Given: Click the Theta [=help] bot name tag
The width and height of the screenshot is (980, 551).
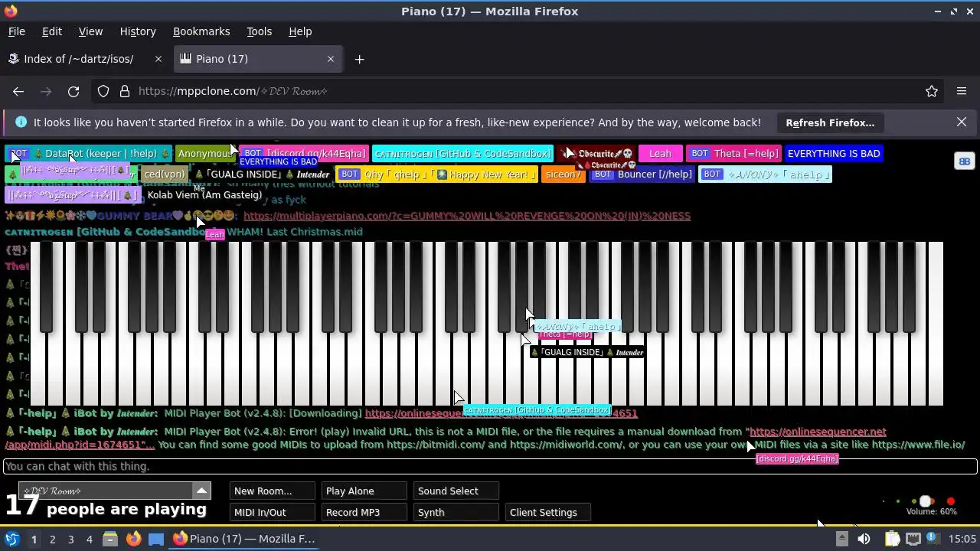Looking at the screenshot, I should click(x=734, y=154).
